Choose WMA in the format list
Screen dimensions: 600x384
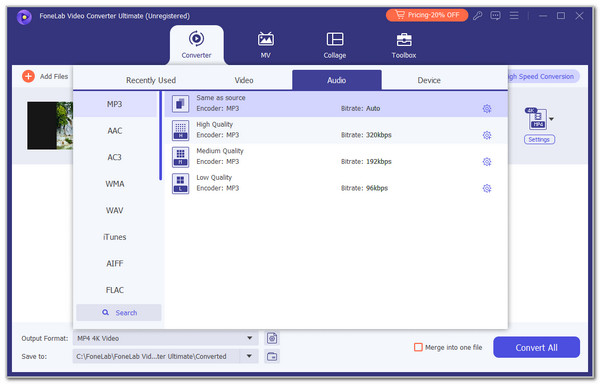pyautogui.click(x=115, y=184)
